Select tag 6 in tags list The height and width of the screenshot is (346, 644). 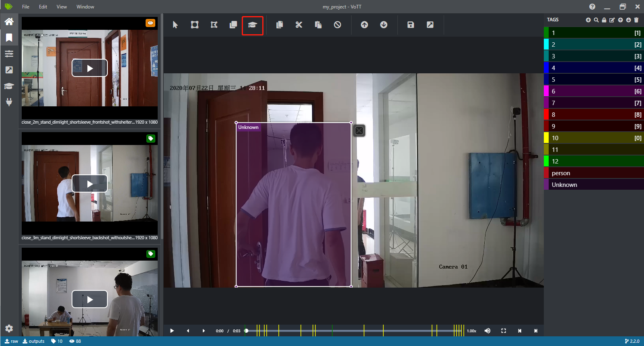click(x=594, y=91)
